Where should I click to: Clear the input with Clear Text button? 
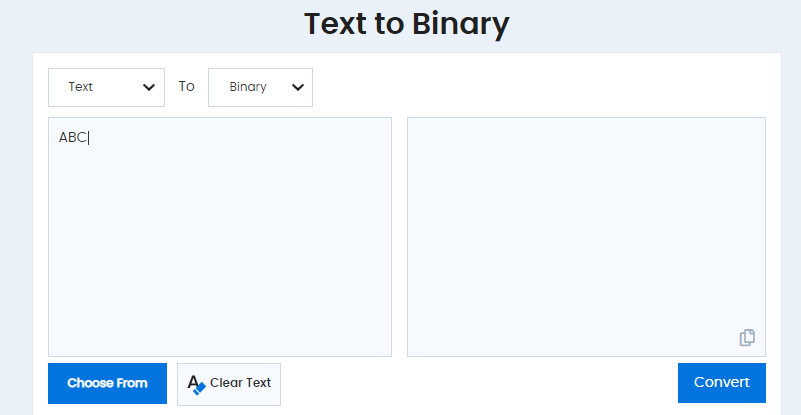(229, 384)
